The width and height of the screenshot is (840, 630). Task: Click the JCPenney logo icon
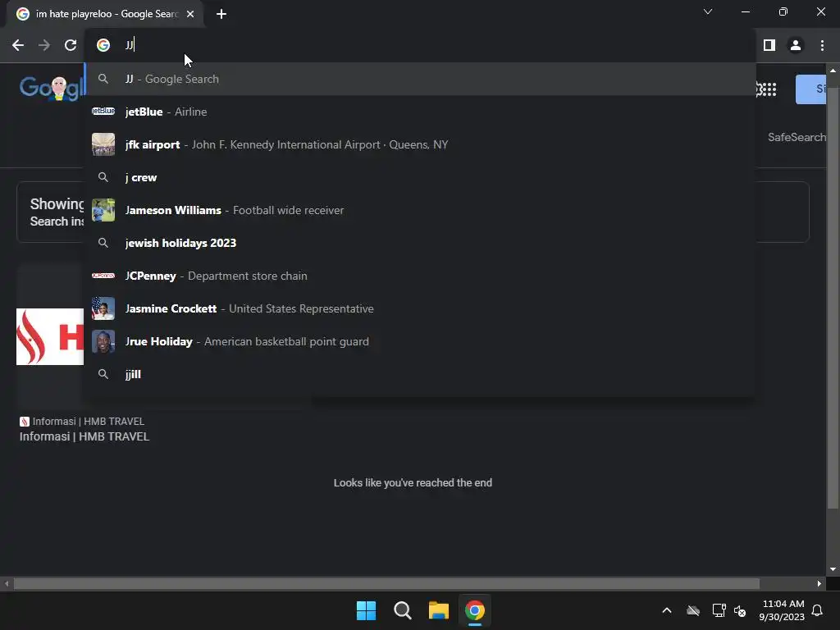(103, 276)
